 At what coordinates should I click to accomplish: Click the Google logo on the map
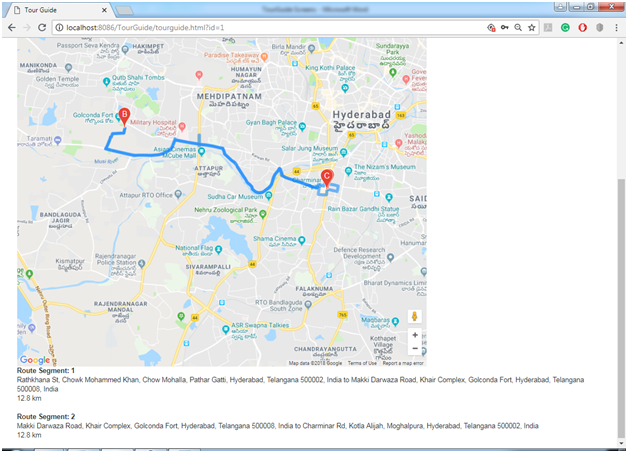tap(35, 360)
